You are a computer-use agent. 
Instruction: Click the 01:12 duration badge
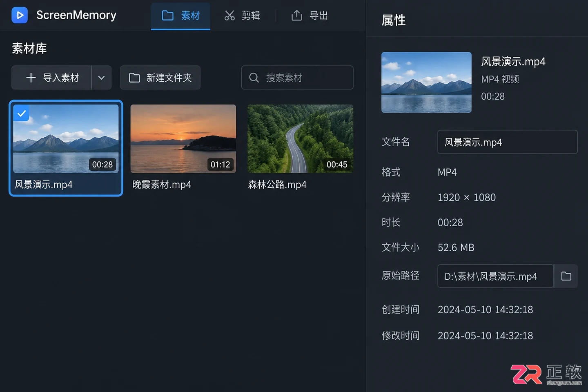[x=220, y=165]
